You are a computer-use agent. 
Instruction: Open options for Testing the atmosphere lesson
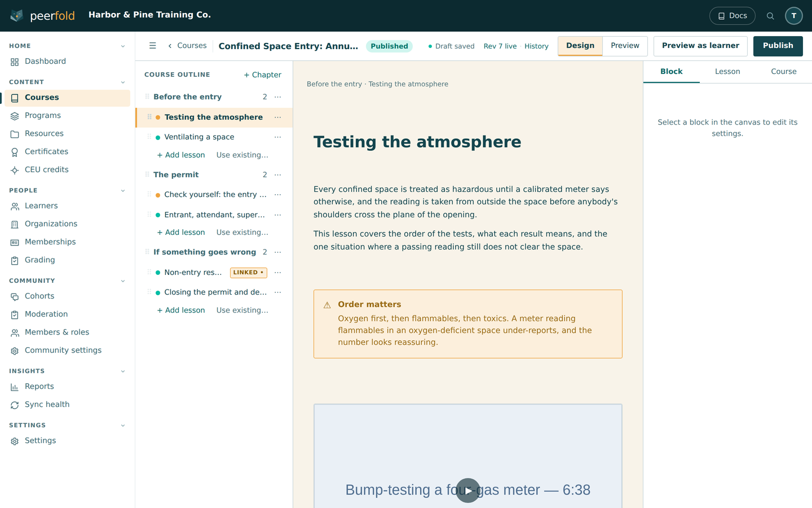click(278, 117)
